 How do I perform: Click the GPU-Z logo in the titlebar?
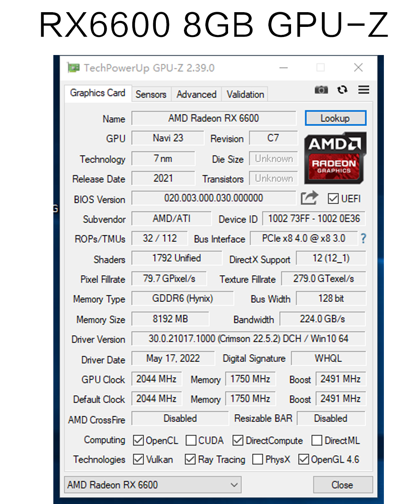(73, 67)
